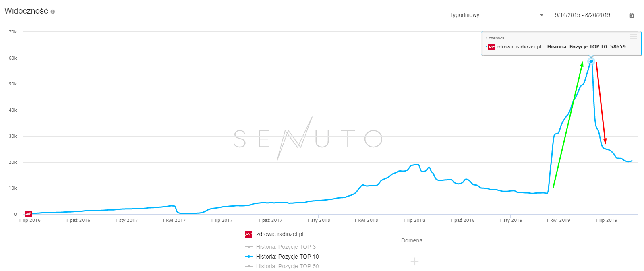Focus the Domena input field
The width and height of the screenshot is (644, 271).
click(x=432, y=241)
